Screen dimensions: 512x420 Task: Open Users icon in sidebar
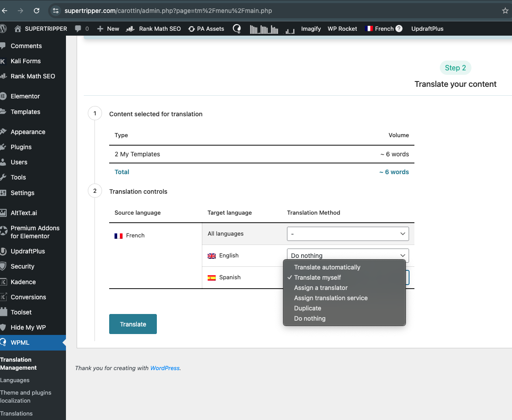(3, 162)
